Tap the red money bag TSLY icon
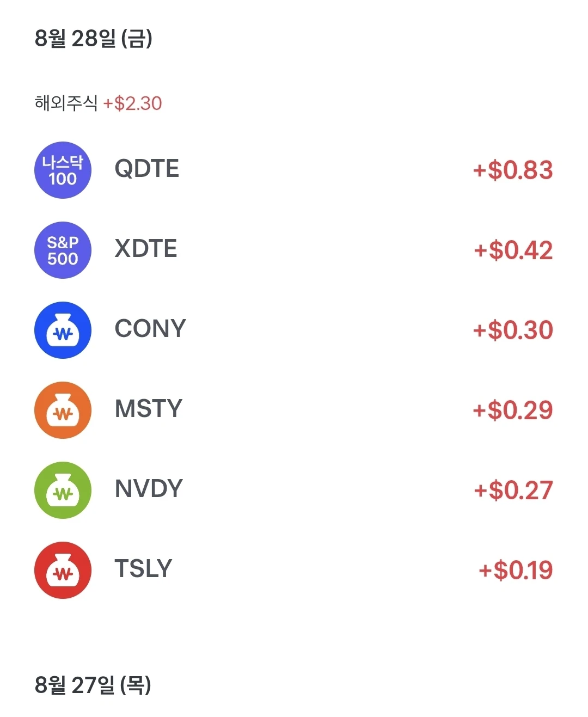 pyautogui.click(x=63, y=570)
